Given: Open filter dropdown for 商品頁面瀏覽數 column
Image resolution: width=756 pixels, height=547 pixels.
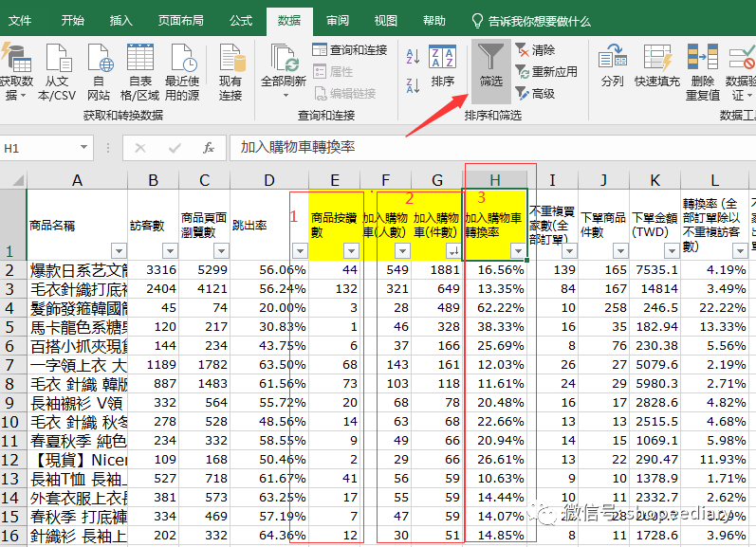Looking at the screenshot, I should tap(221, 251).
